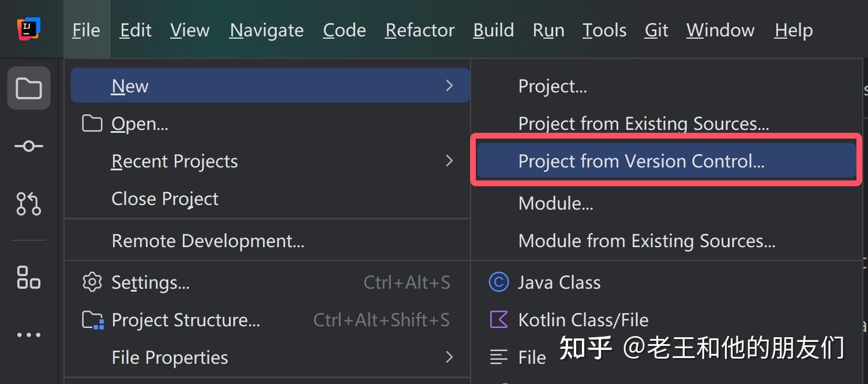Select Remote Development option
This screenshot has width=868, height=384.
point(208,241)
